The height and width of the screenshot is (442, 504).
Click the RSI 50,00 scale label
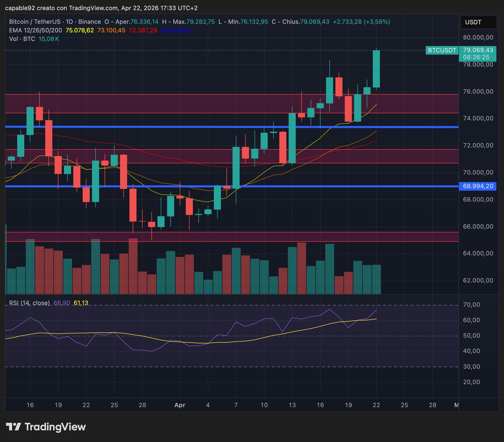pos(472,336)
